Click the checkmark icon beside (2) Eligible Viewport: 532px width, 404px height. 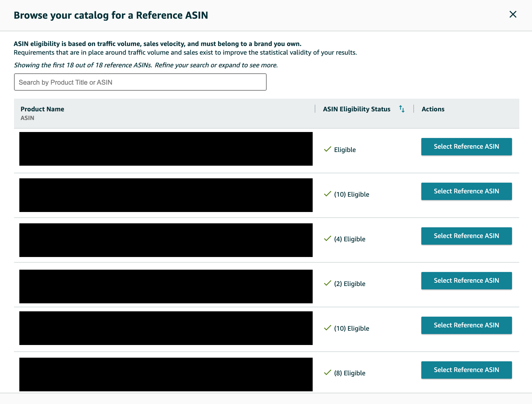(x=328, y=283)
